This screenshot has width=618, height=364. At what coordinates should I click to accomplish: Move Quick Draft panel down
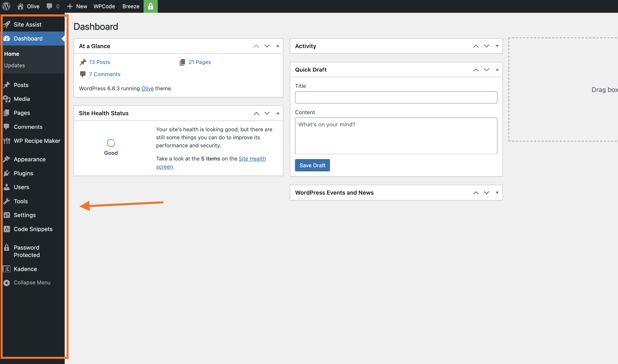click(x=486, y=70)
